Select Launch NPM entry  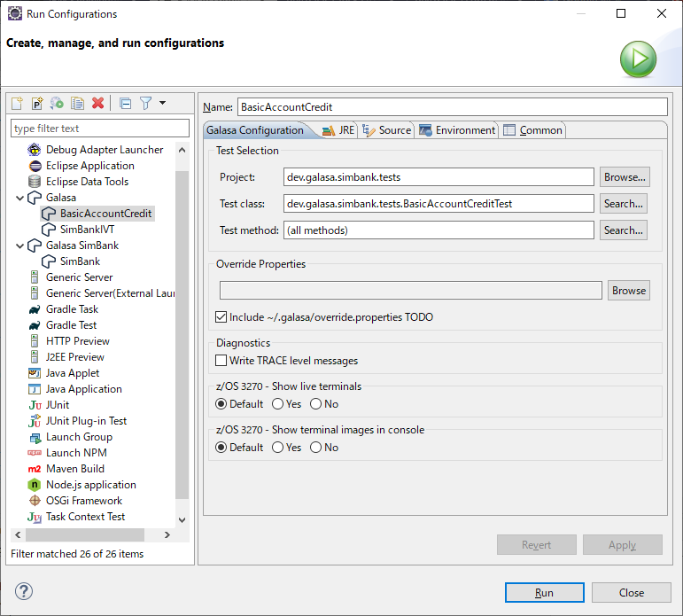coord(77,453)
